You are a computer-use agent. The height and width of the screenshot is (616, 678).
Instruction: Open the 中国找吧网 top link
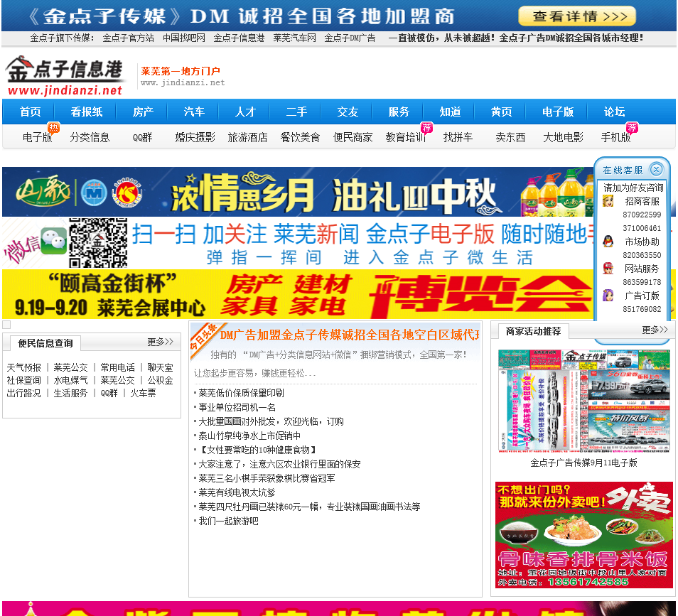click(184, 38)
